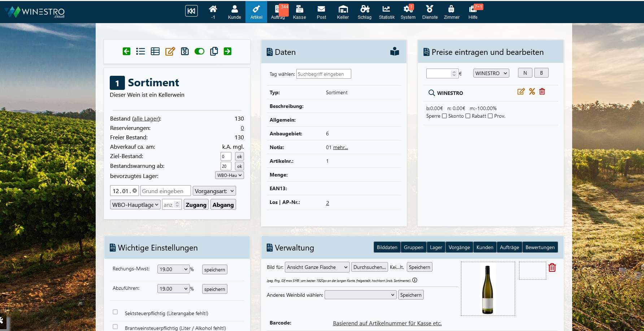Viewport: 644px width, 331px height.
Task: Open the Keller menu in top navigation
Action: click(343, 12)
